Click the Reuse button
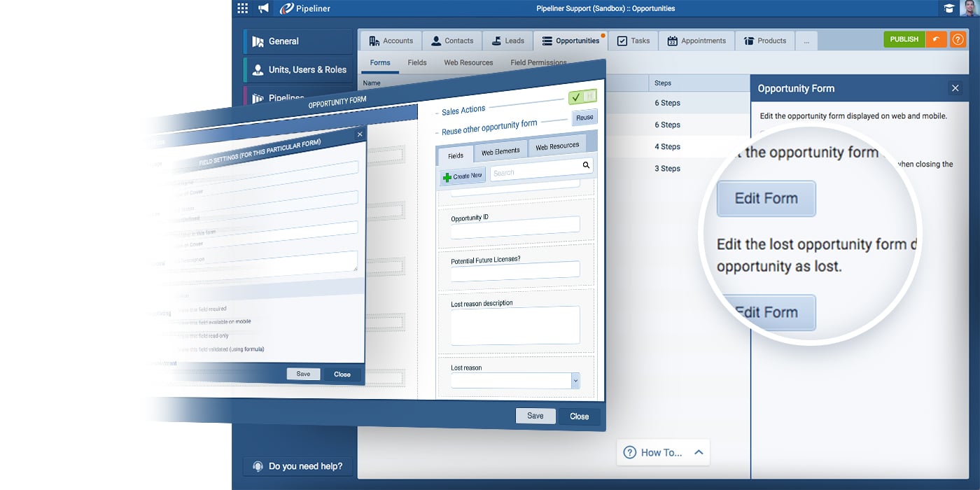Image resolution: width=980 pixels, height=490 pixels. click(584, 118)
